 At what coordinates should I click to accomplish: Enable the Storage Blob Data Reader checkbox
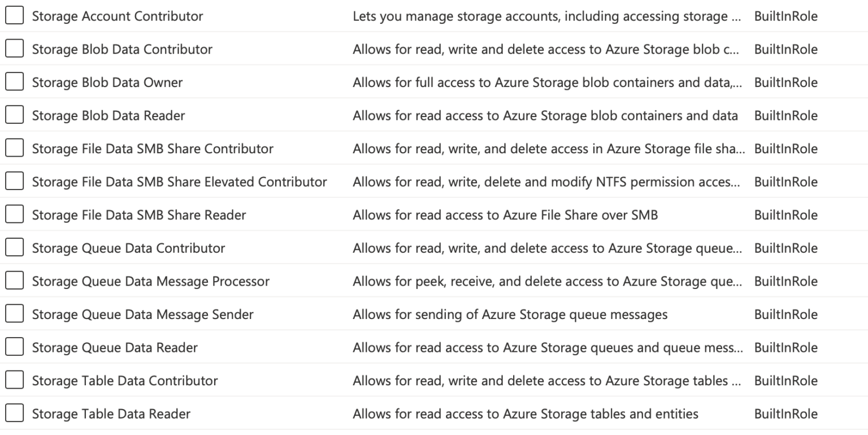pos(15,115)
